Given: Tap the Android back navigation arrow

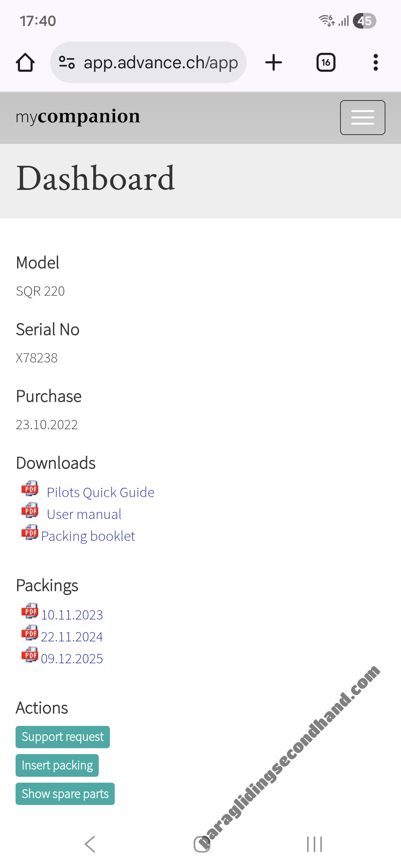Looking at the screenshot, I should [x=90, y=844].
